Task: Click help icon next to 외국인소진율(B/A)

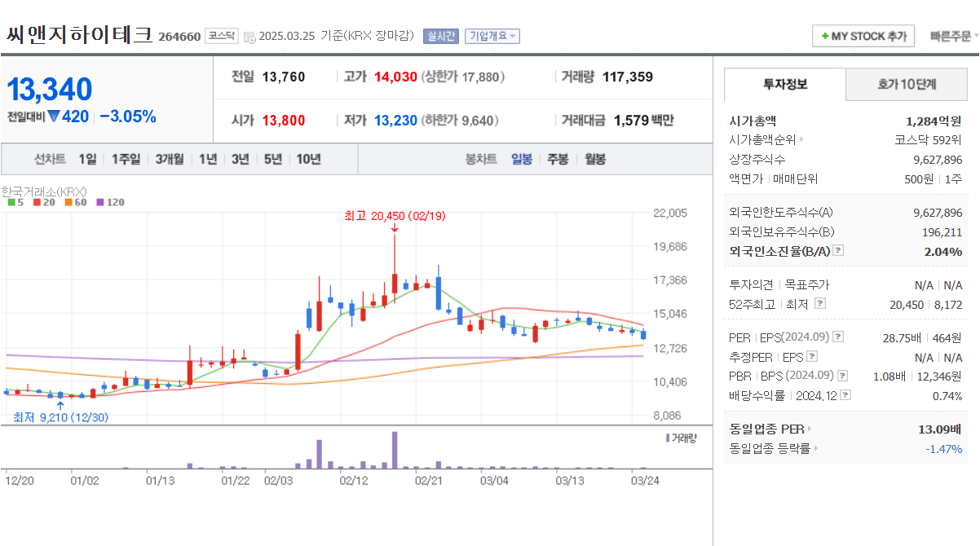Action: [x=838, y=251]
